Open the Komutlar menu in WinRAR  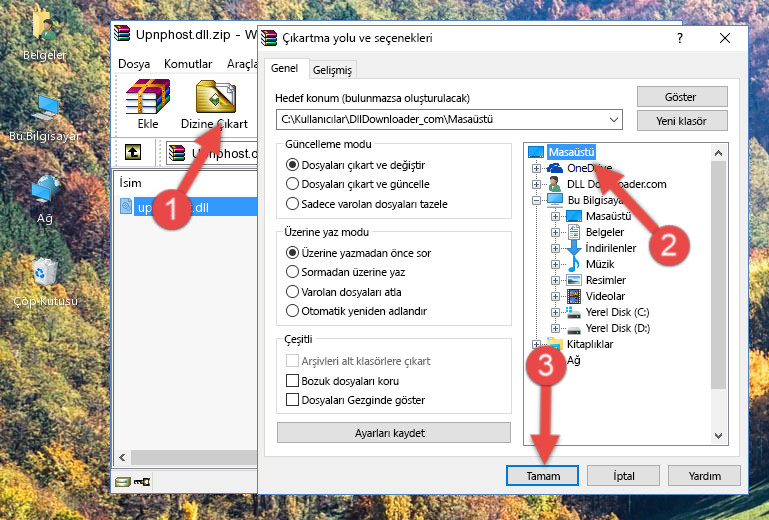click(188, 64)
